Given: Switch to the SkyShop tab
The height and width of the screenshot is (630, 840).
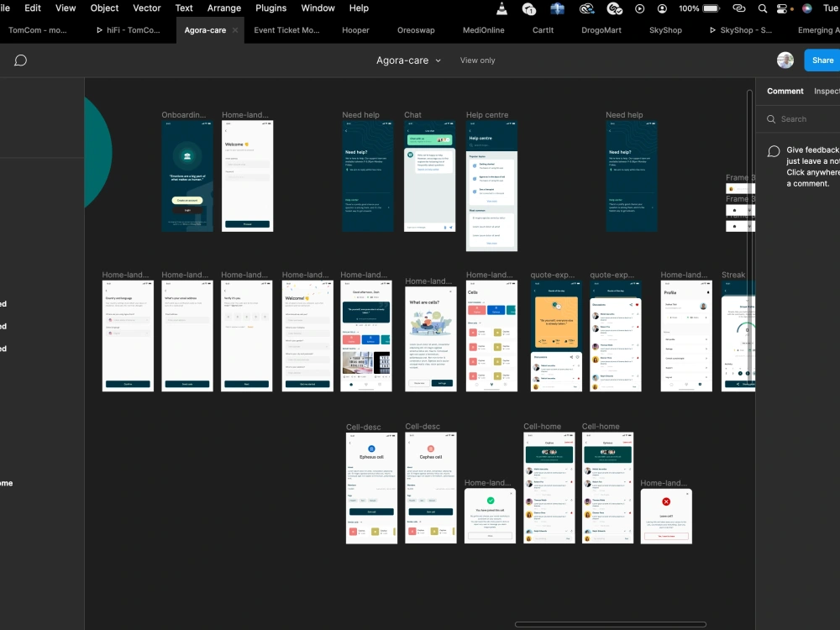Looking at the screenshot, I should 665,30.
